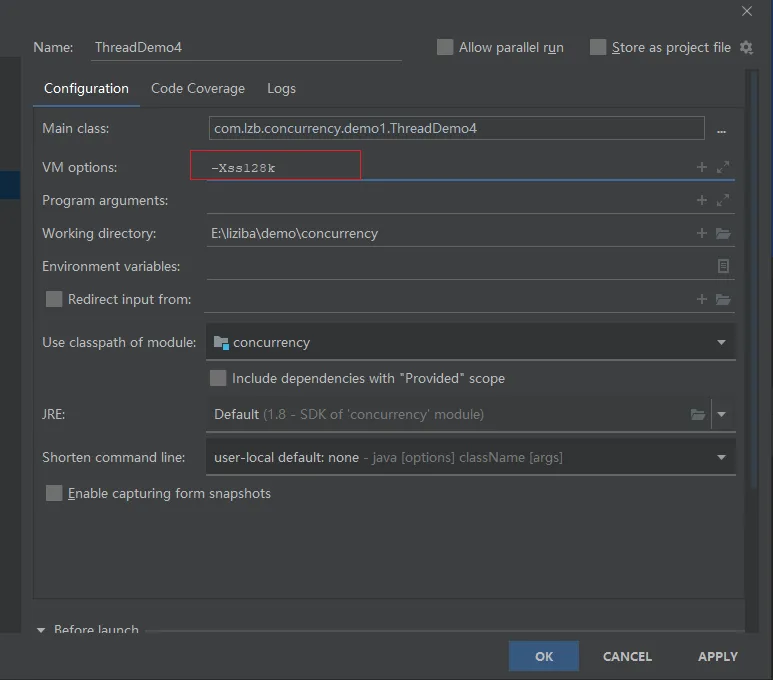This screenshot has width=773, height=680.
Task: Click inside the Name text field
Action: [x=245, y=47]
